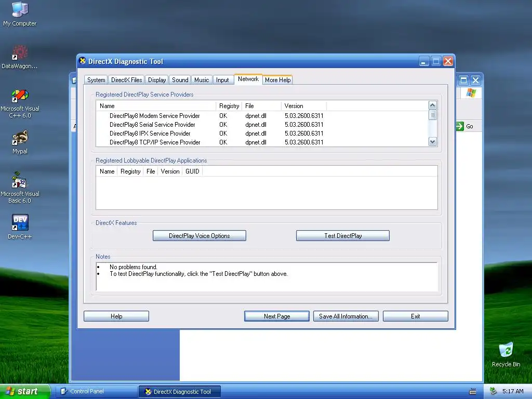Viewport: 532px width, 399px height.
Task: Click DirectX Diagnostic Tool taskbar button
Action: tap(180, 392)
